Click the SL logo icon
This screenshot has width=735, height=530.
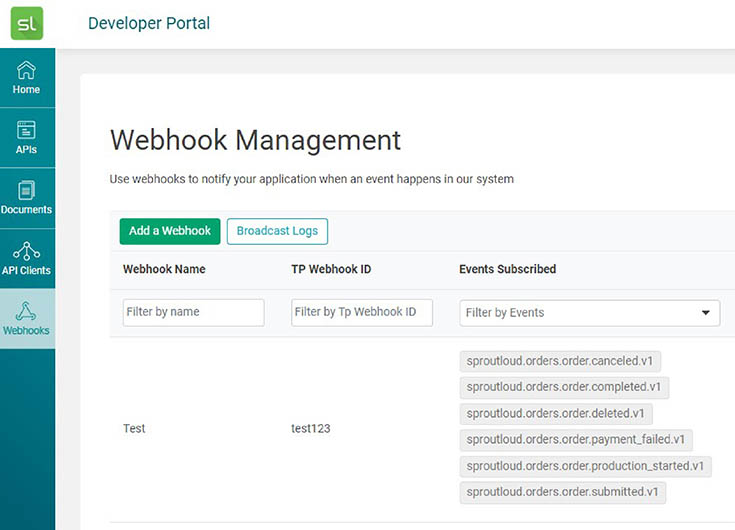click(27, 23)
